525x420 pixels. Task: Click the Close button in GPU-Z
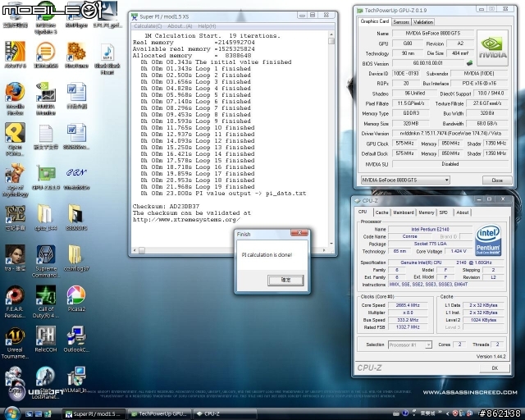point(497,180)
